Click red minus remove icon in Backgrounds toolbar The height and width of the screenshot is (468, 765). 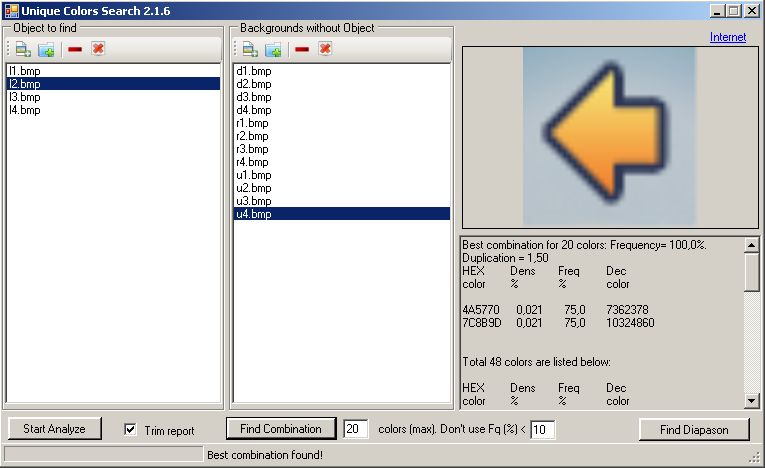302,49
